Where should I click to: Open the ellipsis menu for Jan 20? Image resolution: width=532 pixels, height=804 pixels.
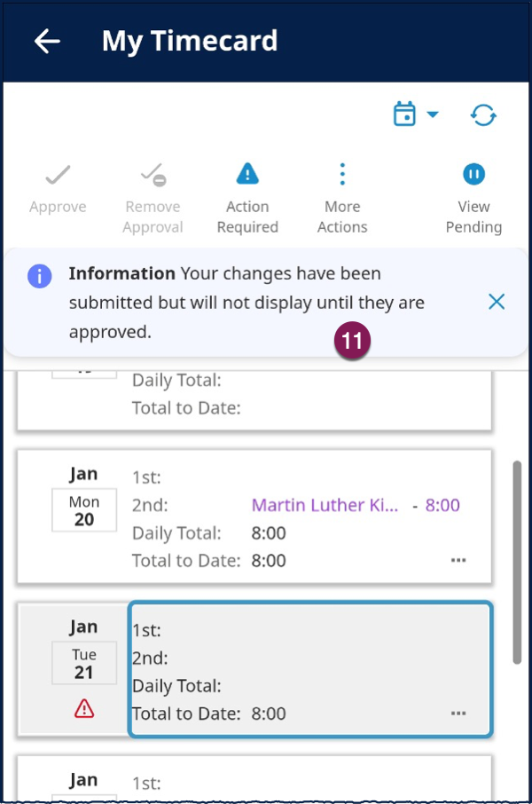458,560
